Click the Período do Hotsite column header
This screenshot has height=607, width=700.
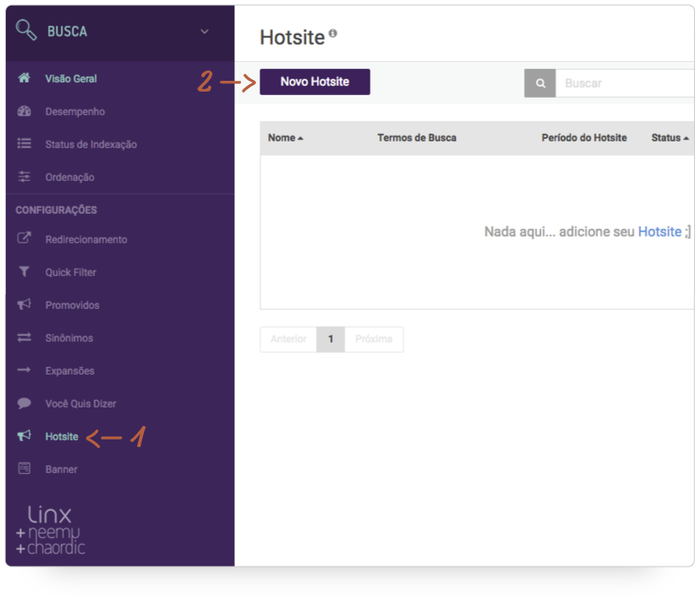click(584, 138)
